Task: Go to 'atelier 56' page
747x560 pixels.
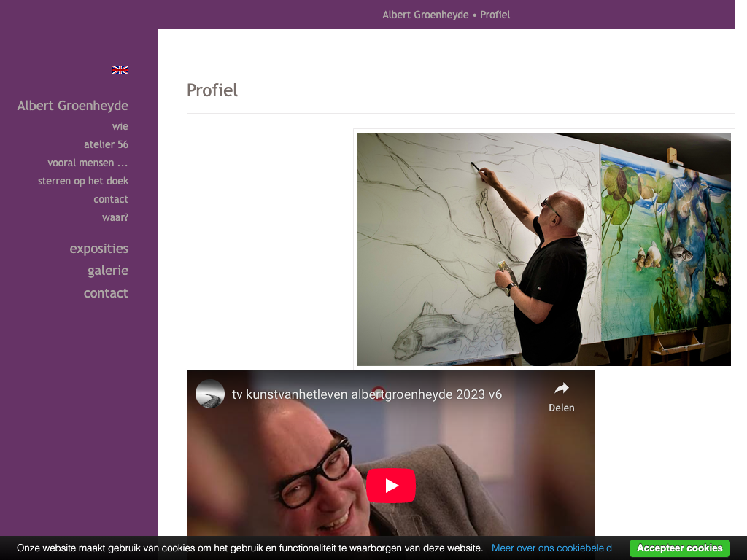Action: 106,144
